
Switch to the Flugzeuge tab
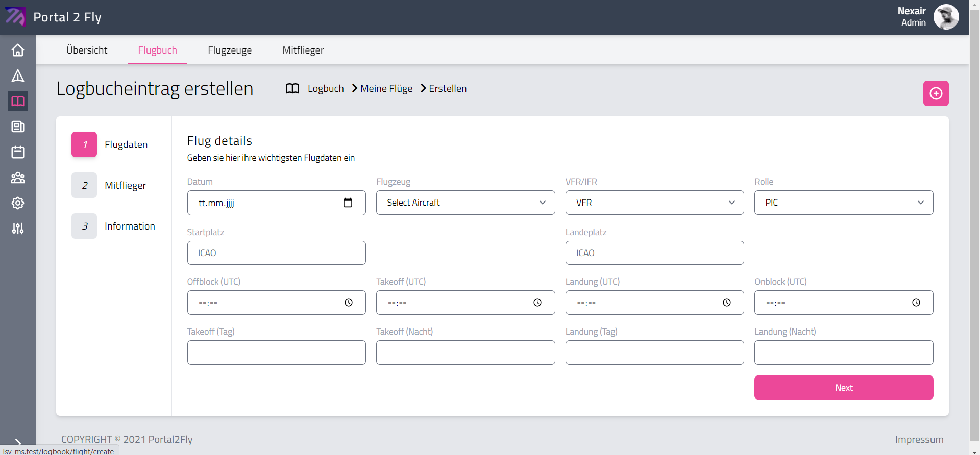tap(230, 50)
